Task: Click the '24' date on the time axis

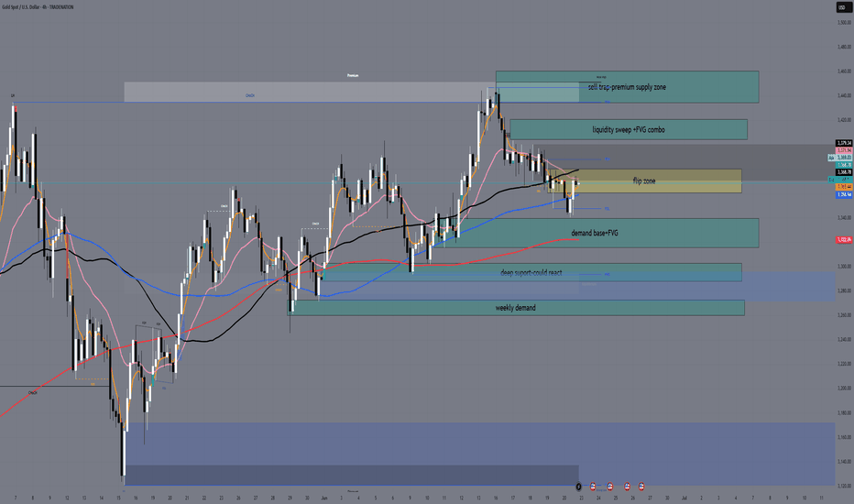Action: click(x=598, y=498)
